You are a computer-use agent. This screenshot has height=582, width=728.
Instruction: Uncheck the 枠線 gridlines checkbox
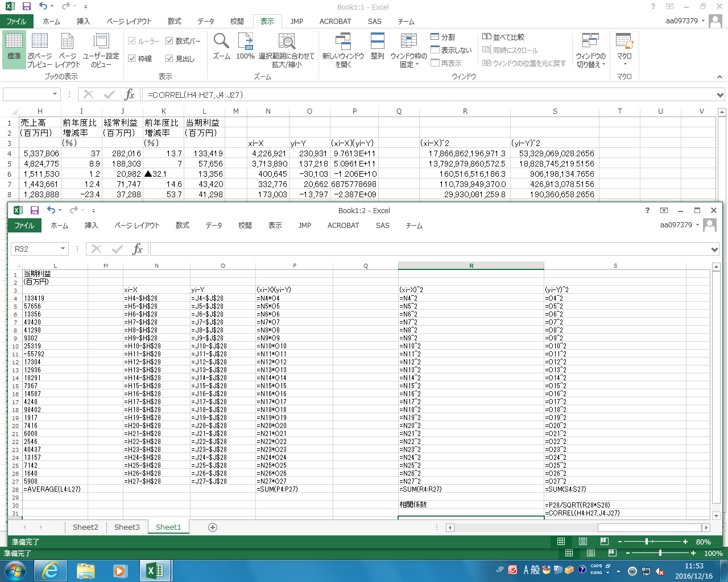(x=132, y=59)
